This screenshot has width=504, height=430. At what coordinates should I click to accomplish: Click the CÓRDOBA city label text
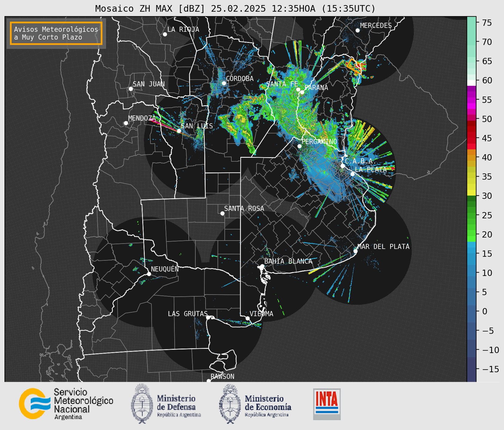(240, 79)
